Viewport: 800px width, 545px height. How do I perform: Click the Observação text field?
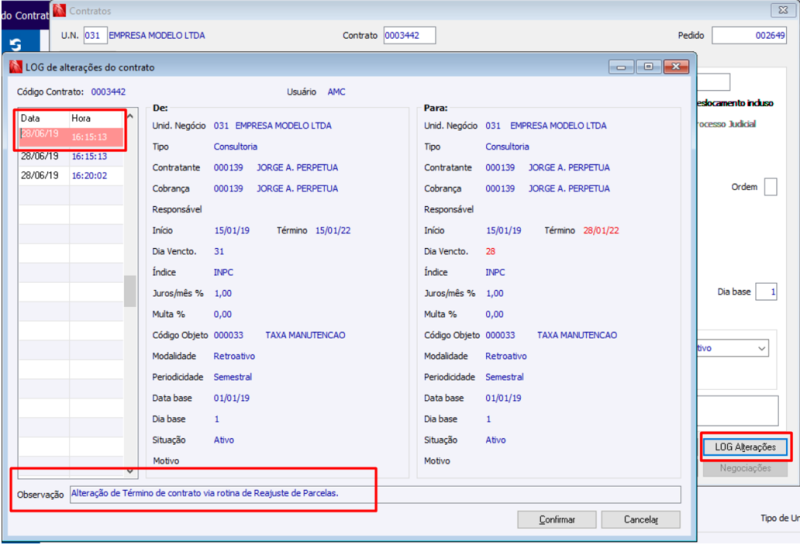(x=375, y=494)
